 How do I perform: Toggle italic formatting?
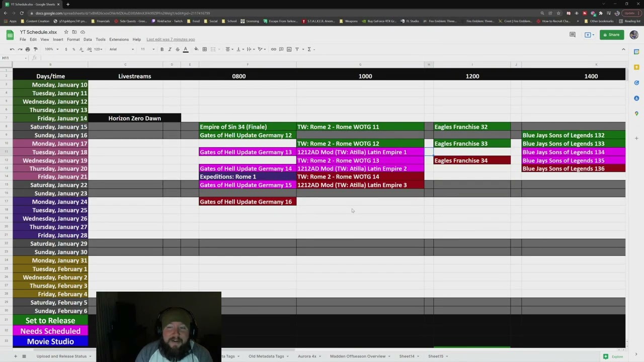coord(170,49)
